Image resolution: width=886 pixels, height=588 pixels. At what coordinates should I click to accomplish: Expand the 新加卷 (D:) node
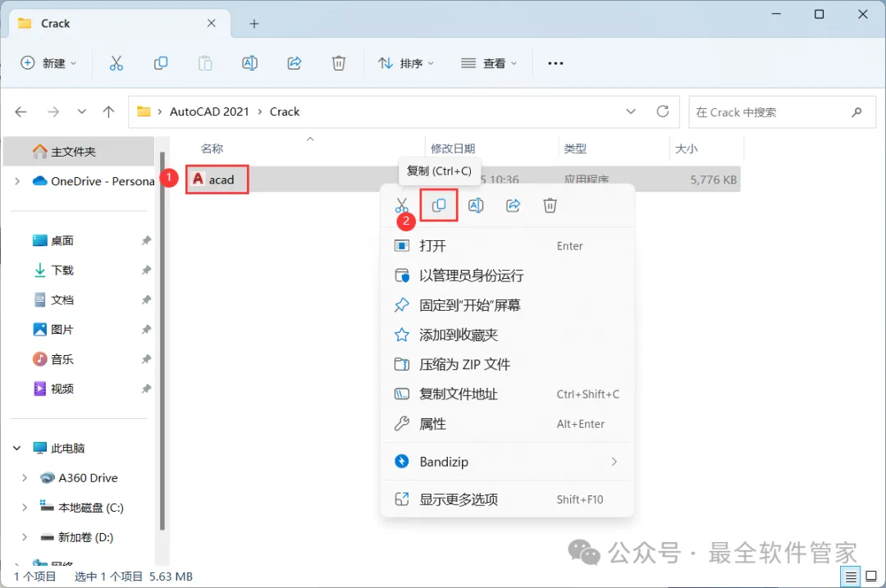coord(25,537)
